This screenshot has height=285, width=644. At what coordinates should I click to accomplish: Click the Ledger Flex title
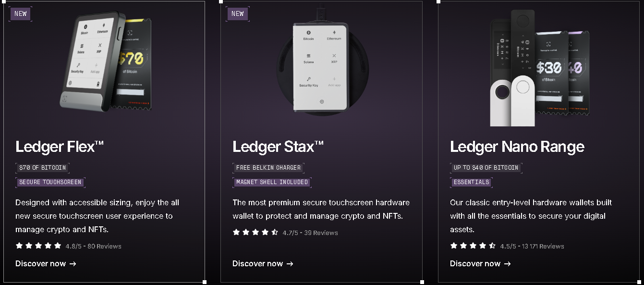pyautogui.click(x=60, y=147)
